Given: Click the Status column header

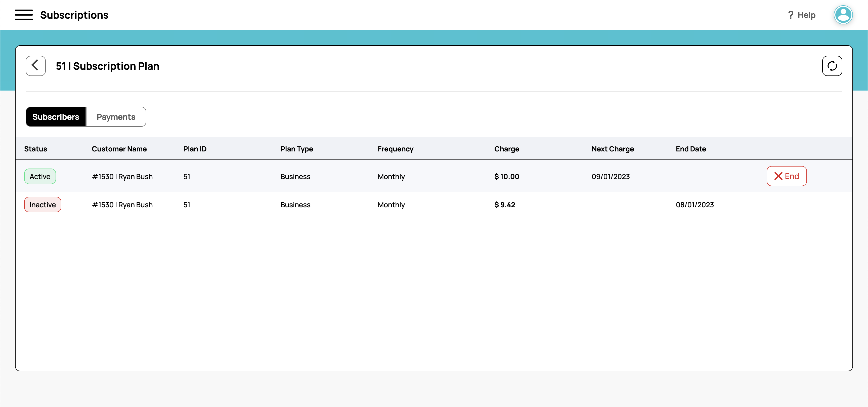Looking at the screenshot, I should (x=35, y=149).
